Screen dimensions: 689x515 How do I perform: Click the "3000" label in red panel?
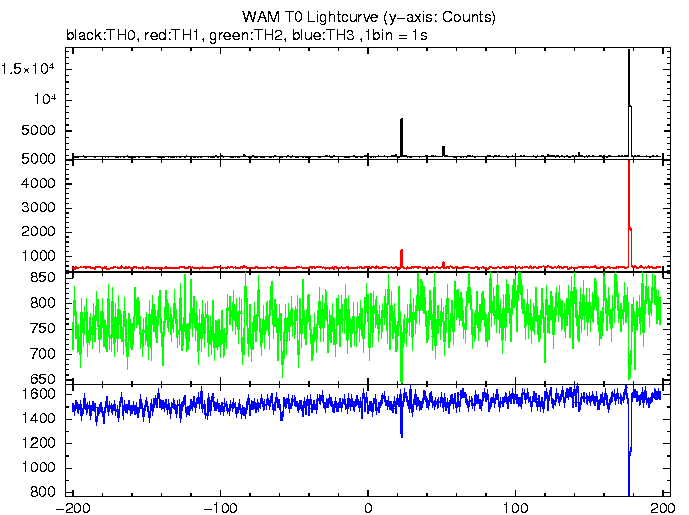tap(38, 207)
